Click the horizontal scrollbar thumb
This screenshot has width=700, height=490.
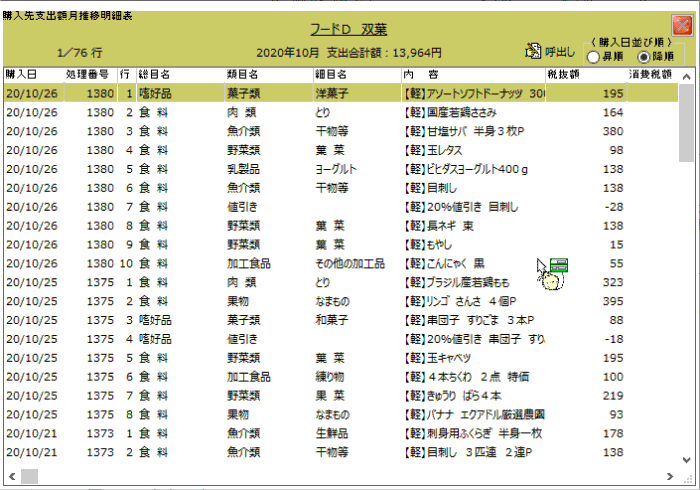(x=29, y=476)
